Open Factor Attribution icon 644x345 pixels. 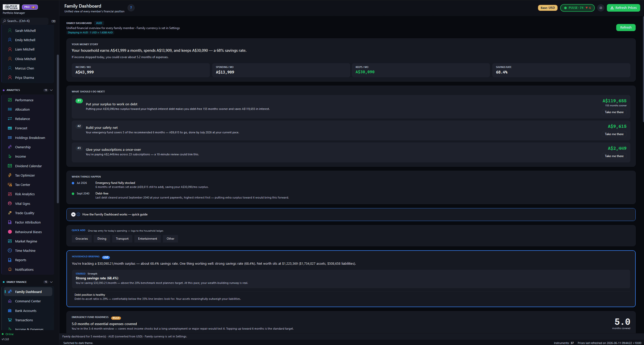(x=10, y=222)
